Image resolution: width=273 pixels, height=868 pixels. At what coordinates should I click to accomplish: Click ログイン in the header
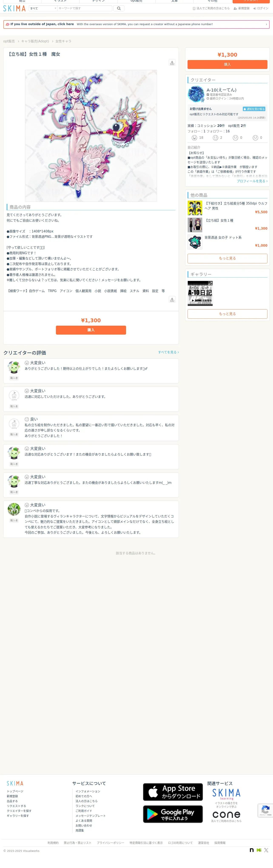tap(261, 9)
